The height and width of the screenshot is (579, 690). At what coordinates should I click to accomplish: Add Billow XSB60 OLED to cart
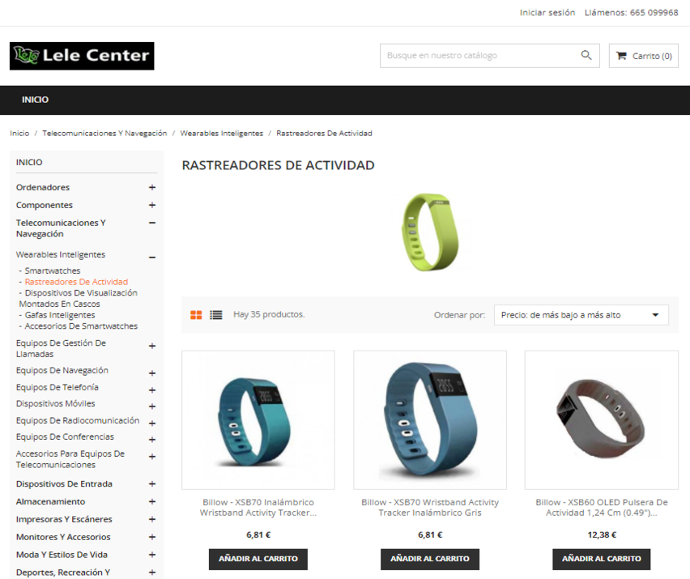[601, 559]
